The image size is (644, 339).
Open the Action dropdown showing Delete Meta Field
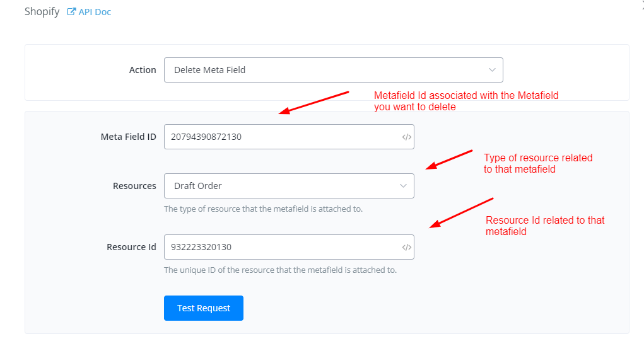point(332,70)
